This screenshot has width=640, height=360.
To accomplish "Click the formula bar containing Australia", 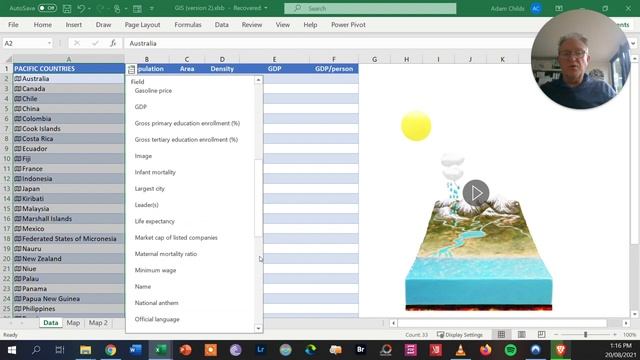I will 327,43.
